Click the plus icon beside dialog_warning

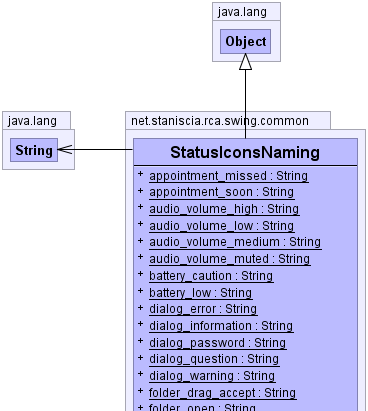140,374
